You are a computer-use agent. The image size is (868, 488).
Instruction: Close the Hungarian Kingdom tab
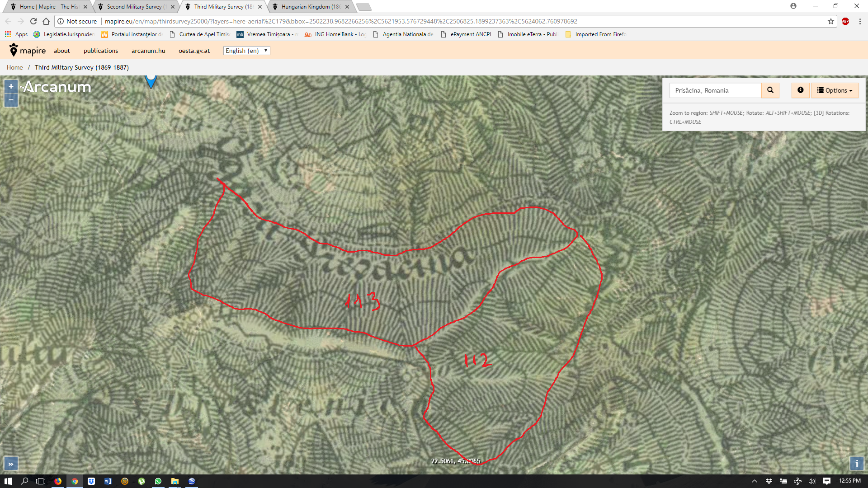(347, 7)
